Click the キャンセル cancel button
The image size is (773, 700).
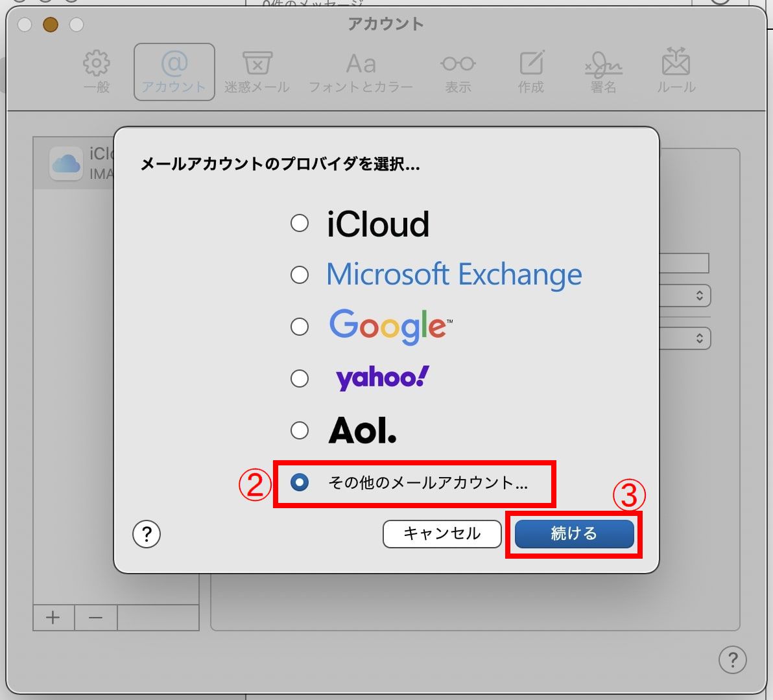point(442,533)
